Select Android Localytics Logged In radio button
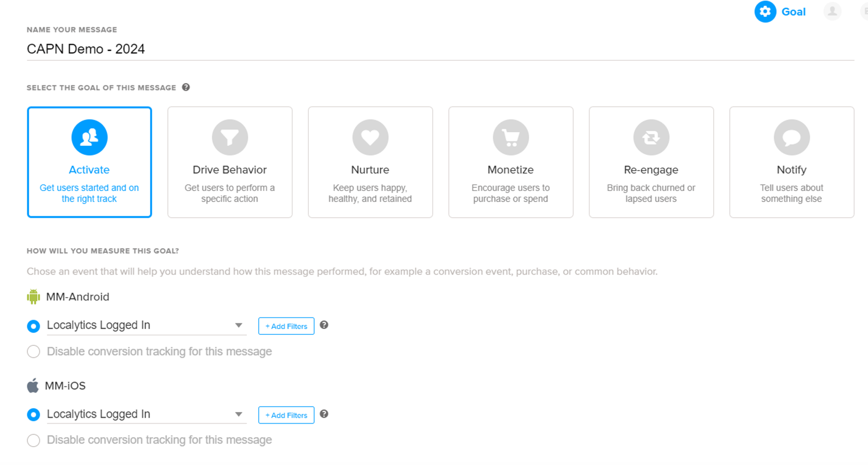This screenshot has width=868, height=465. [34, 326]
